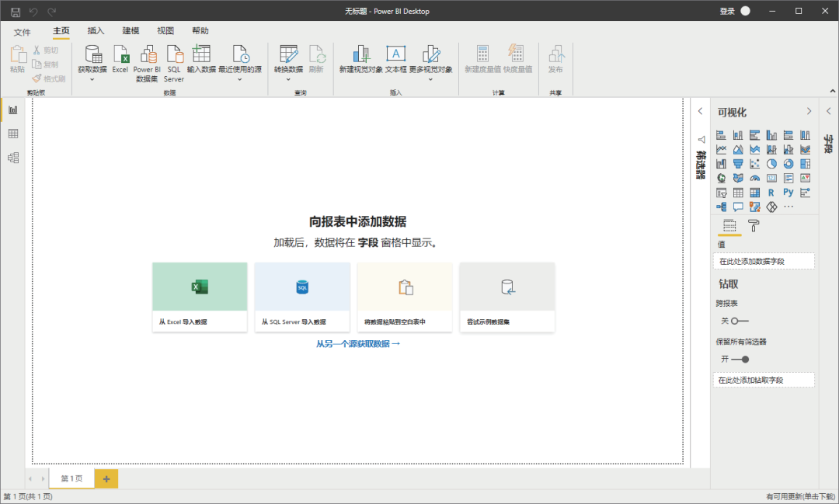839x504 pixels.
Task: Select the Python (Py) visual
Action: click(x=789, y=193)
